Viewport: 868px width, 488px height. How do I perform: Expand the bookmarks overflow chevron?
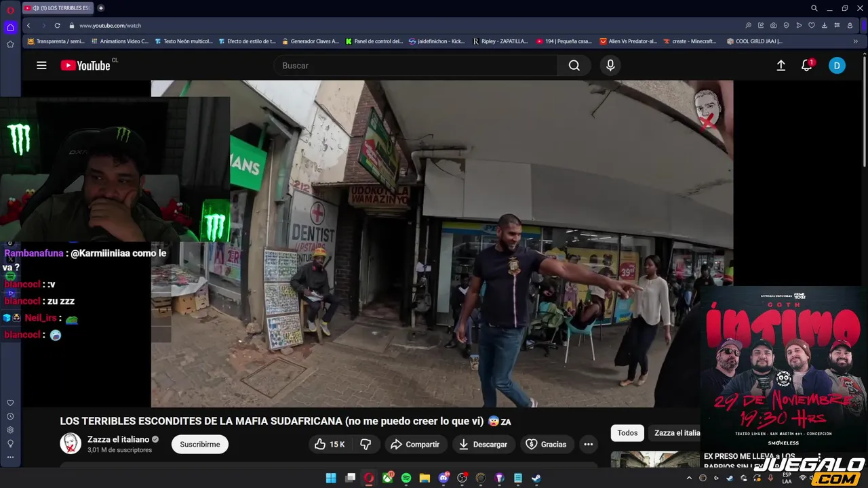[x=855, y=41]
